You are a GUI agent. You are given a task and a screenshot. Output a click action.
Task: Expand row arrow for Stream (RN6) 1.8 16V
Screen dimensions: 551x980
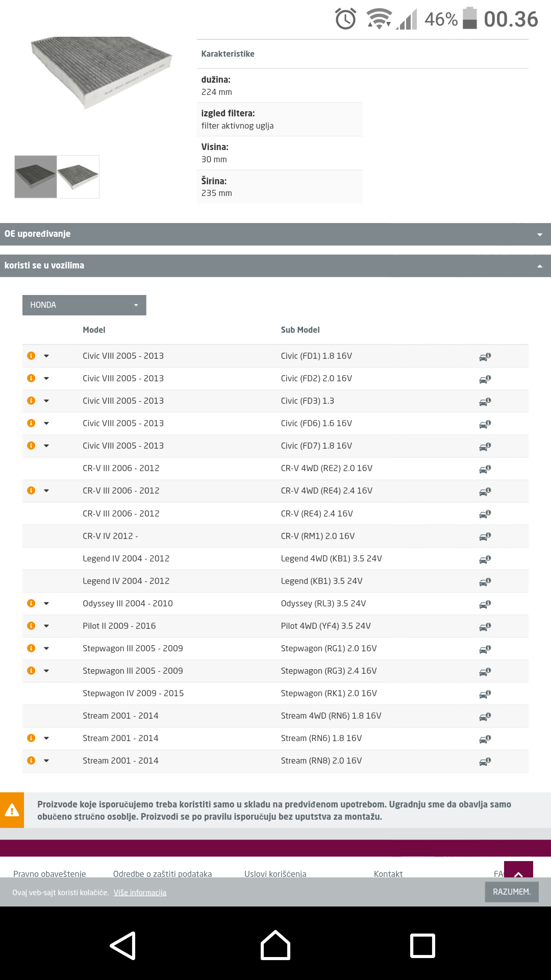[x=46, y=738]
